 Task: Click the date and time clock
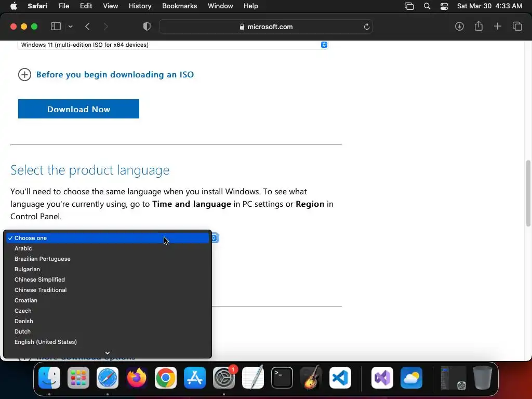489,6
